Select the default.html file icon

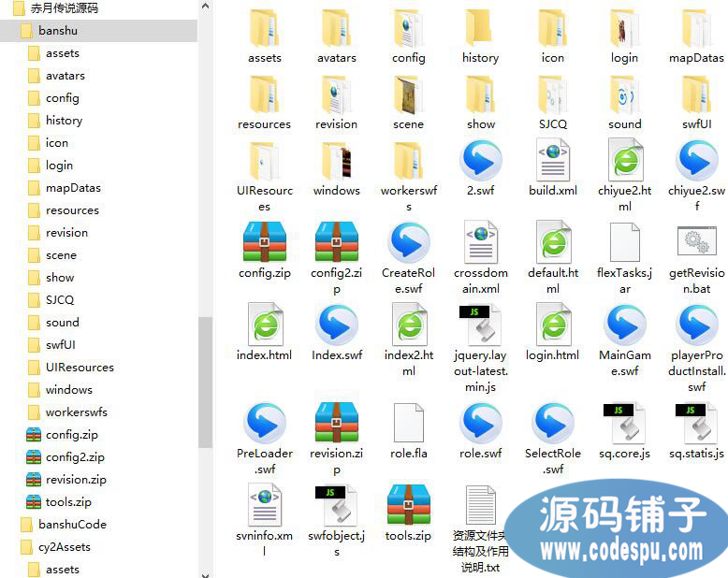point(553,241)
